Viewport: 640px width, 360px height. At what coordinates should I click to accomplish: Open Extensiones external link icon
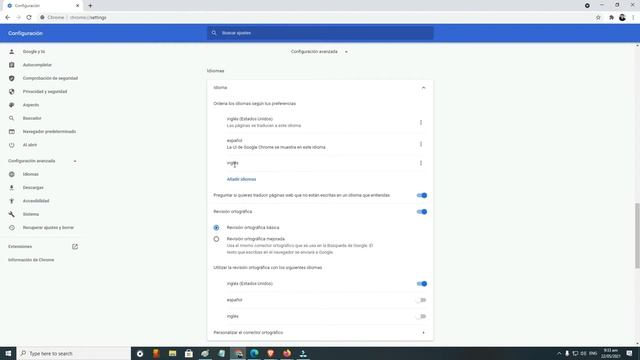(x=75, y=247)
